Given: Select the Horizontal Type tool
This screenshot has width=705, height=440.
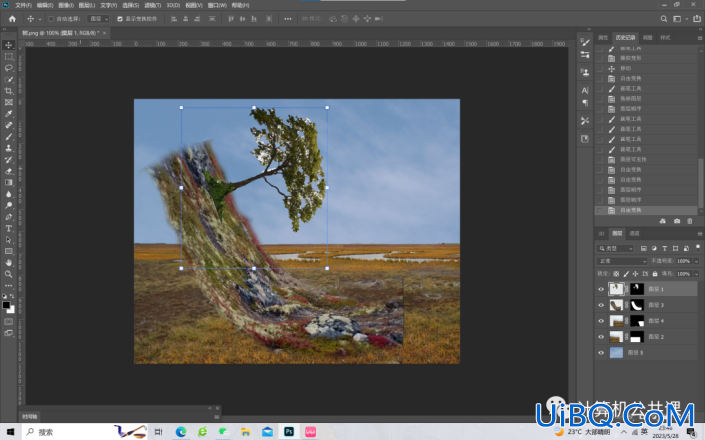Looking at the screenshot, I should [9, 228].
